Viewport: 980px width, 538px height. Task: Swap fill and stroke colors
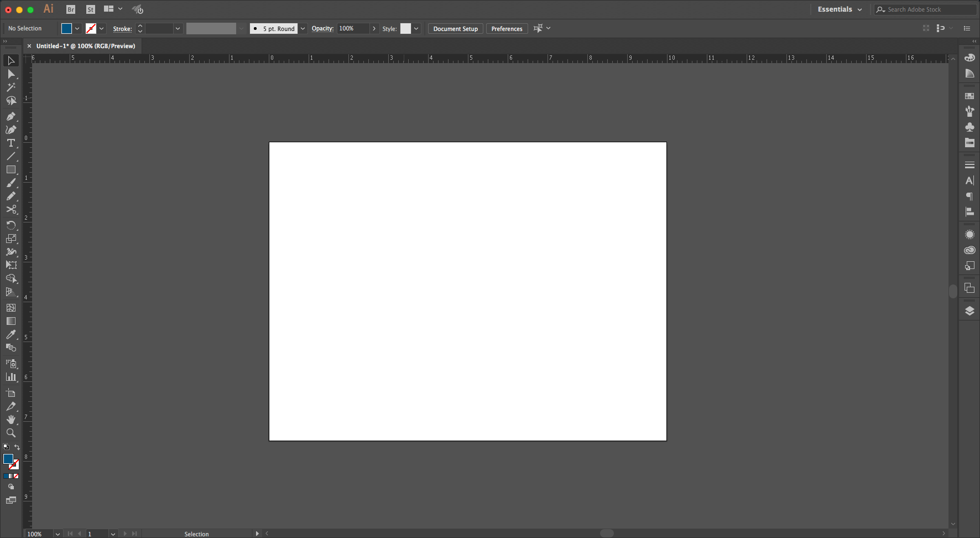[x=17, y=447]
